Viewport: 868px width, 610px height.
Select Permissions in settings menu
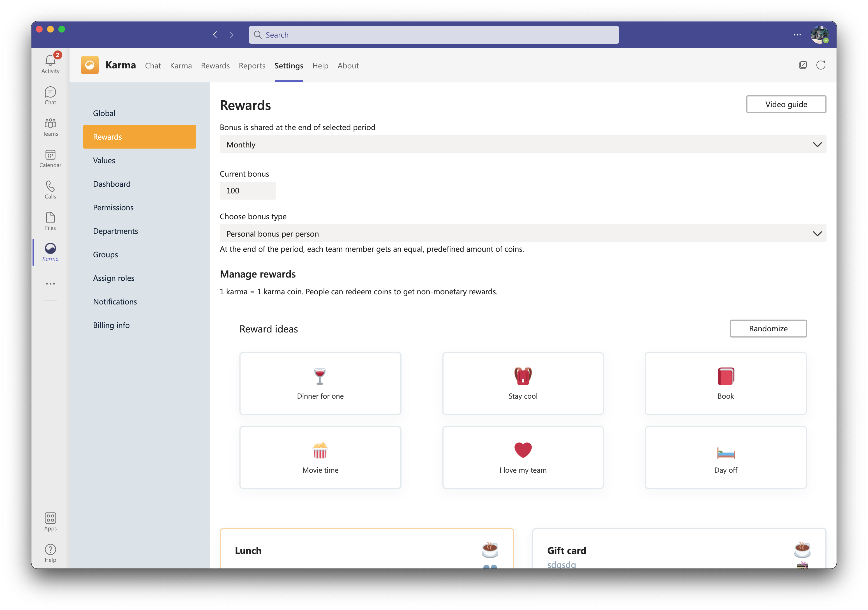[x=113, y=207]
